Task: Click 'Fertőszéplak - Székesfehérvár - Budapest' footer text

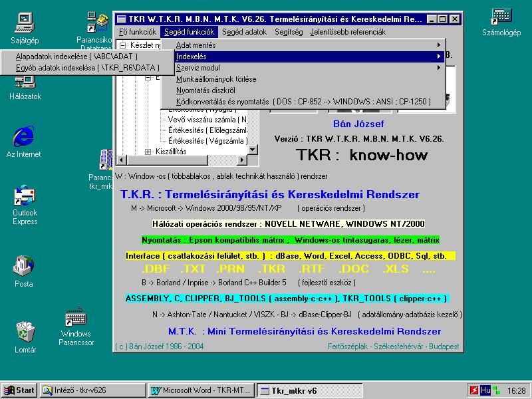Action: click(393, 346)
